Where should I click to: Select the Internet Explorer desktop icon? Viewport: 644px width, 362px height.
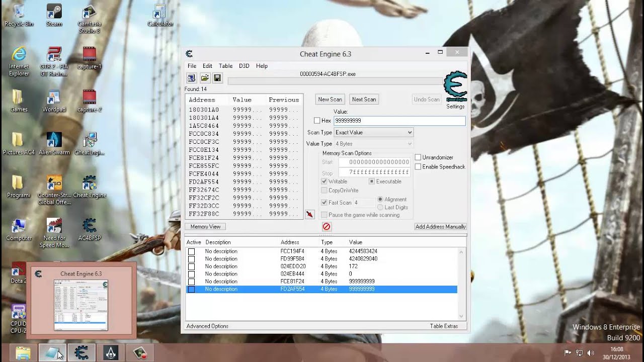(x=19, y=61)
